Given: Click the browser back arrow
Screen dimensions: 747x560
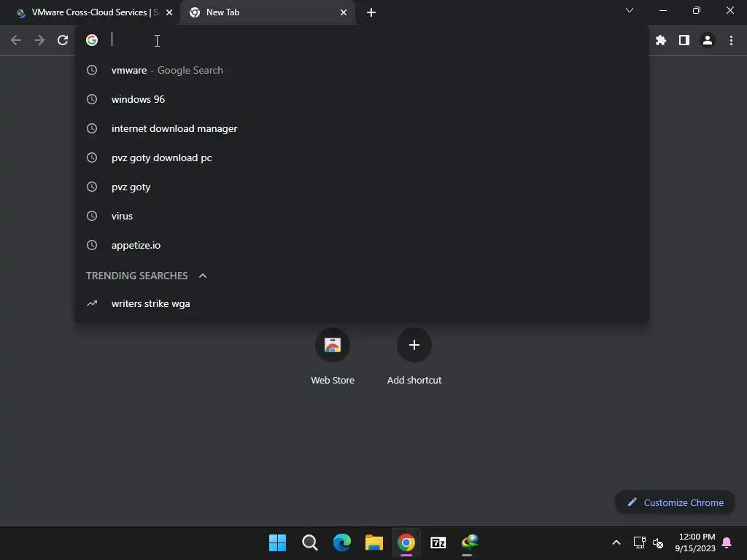Looking at the screenshot, I should (x=16, y=41).
